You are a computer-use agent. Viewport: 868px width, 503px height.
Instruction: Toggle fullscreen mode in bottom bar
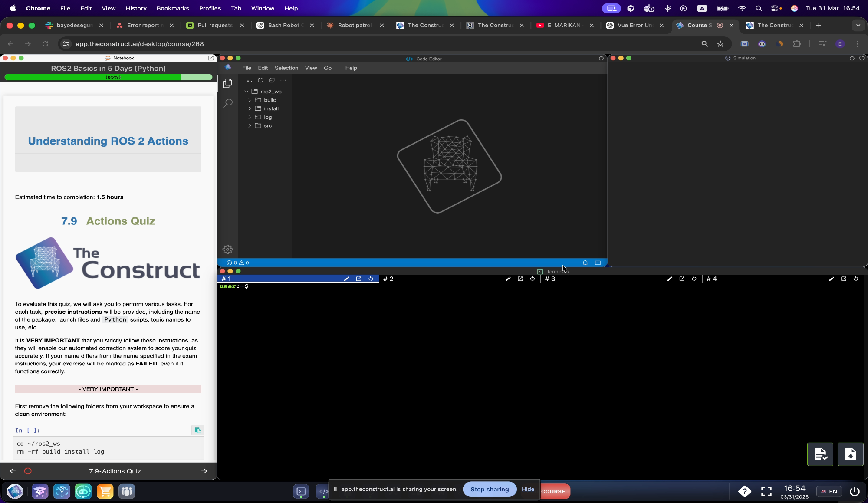click(766, 491)
